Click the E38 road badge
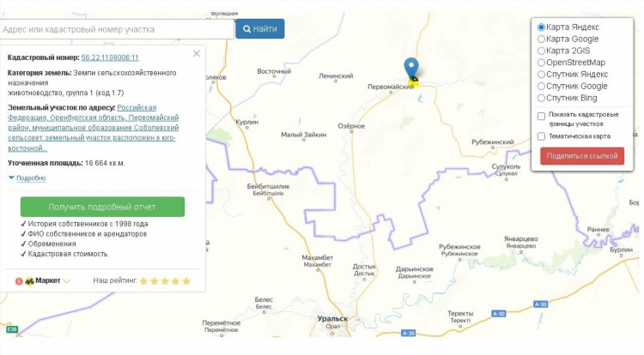644x355 pixels. coord(12,329)
